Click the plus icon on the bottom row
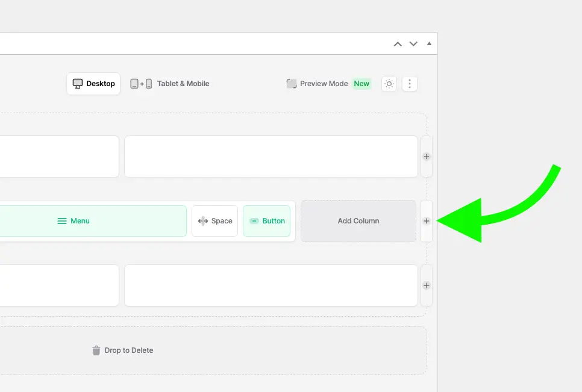The width and height of the screenshot is (582, 392). click(427, 285)
